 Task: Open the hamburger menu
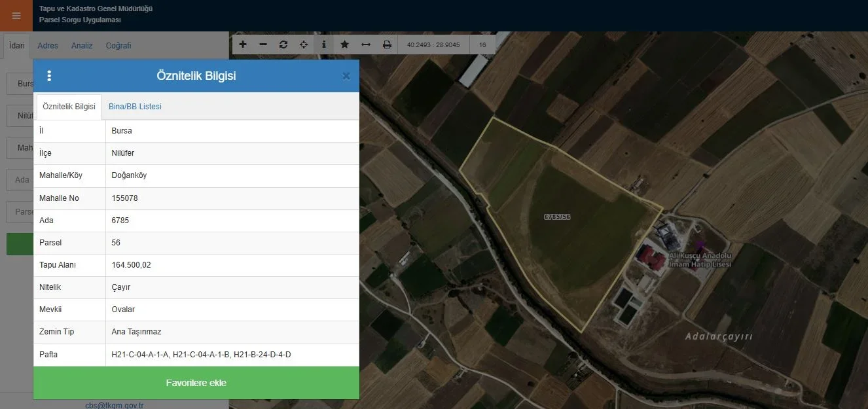(16, 16)
